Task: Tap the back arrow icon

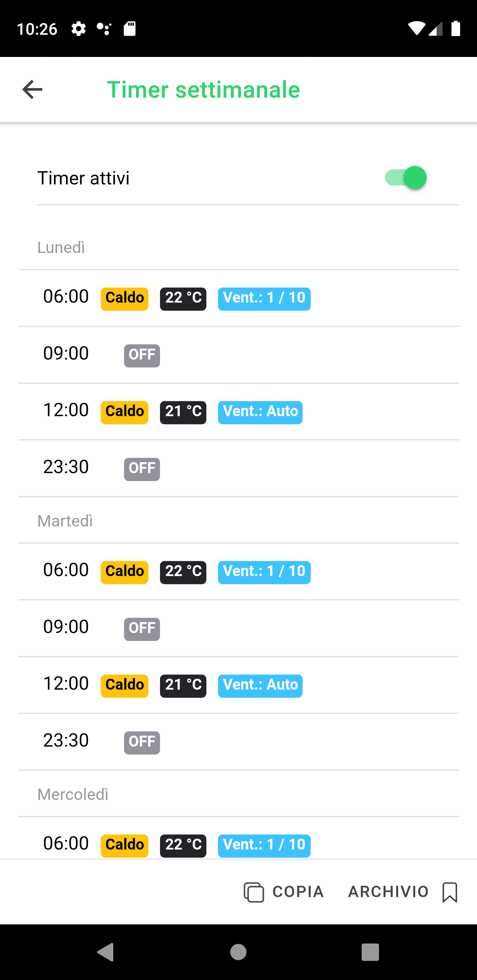Action: coord(32,90)
